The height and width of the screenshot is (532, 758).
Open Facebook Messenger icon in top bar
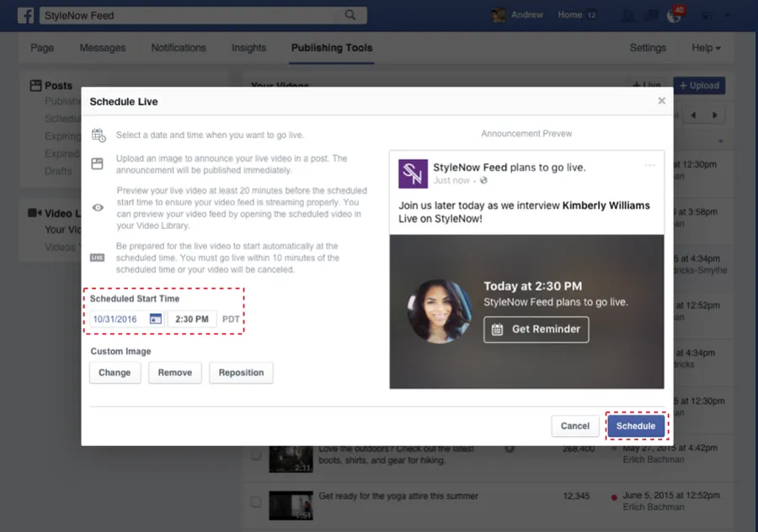pyautogui.click(x=651, y=14)
